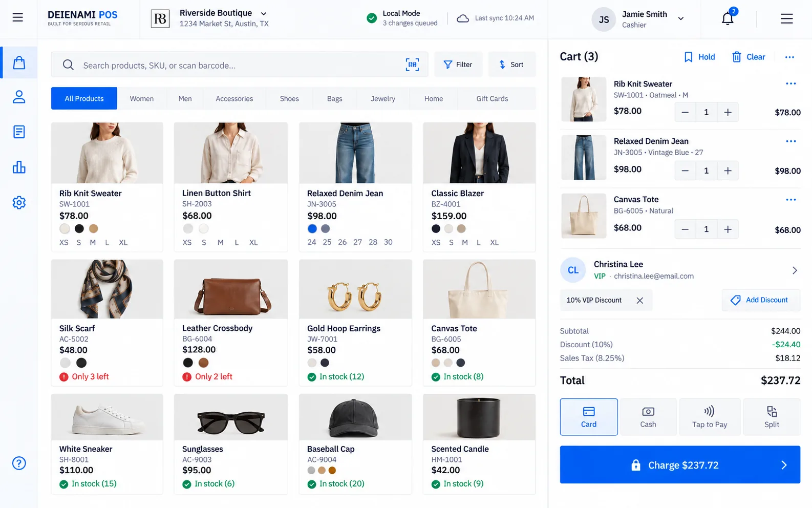
Task: Open the hamburger menu at top left
Action: pyautogui.click(x=18, y=17)
